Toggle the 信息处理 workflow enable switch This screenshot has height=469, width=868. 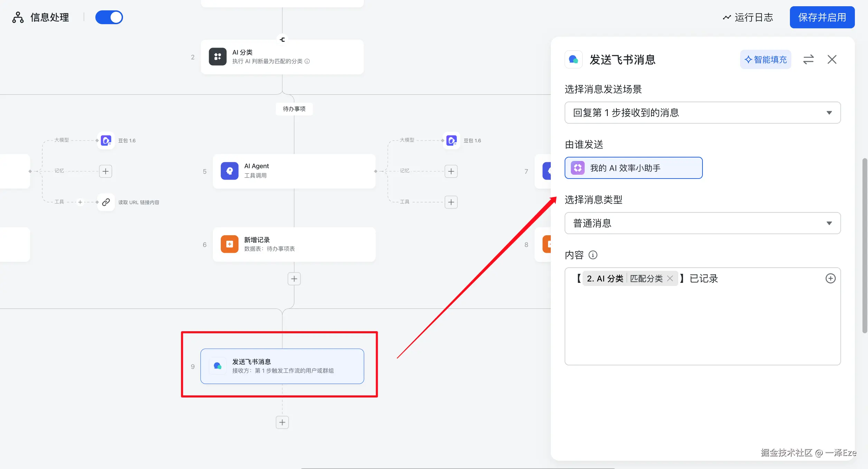coord(109,17)
